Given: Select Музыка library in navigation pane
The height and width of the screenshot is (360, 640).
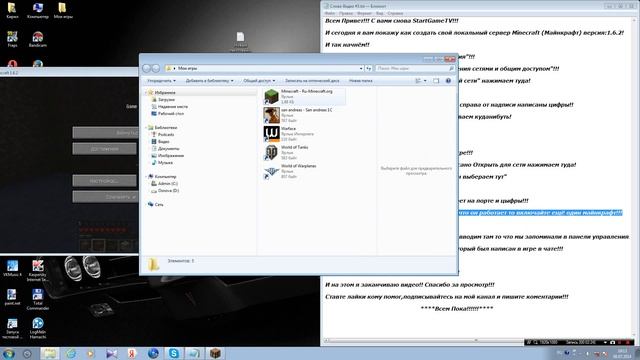Looking at the screenshot, I should pos(162,162).
